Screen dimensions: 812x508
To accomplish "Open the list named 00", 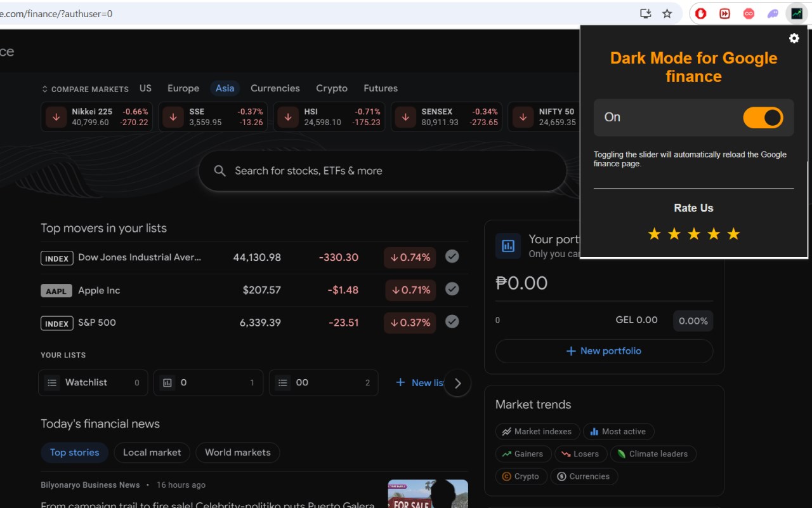I will (324, 383).
